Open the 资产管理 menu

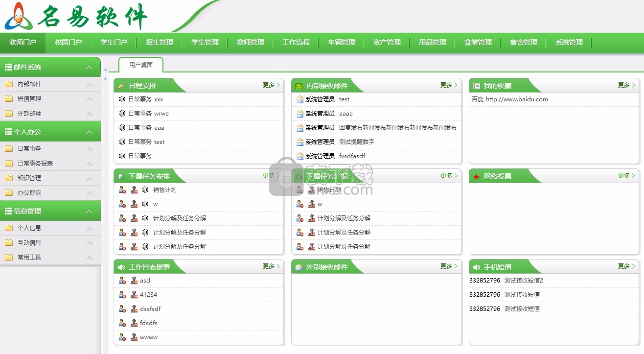(387, 43)
